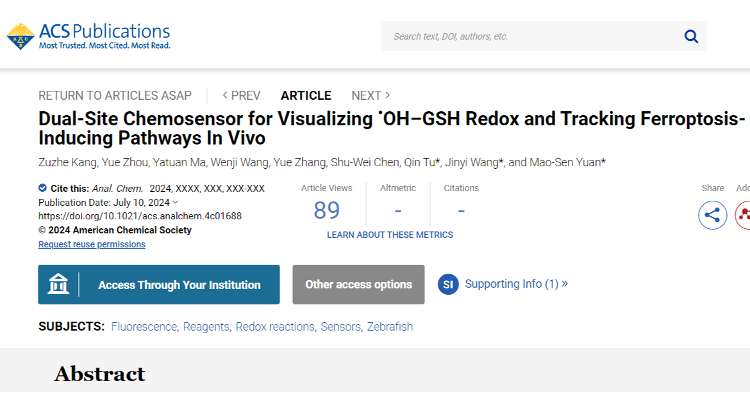Open author Jinyi Wang
The image size is (750, 400).
pyautogui.click(x=472, y=163)
